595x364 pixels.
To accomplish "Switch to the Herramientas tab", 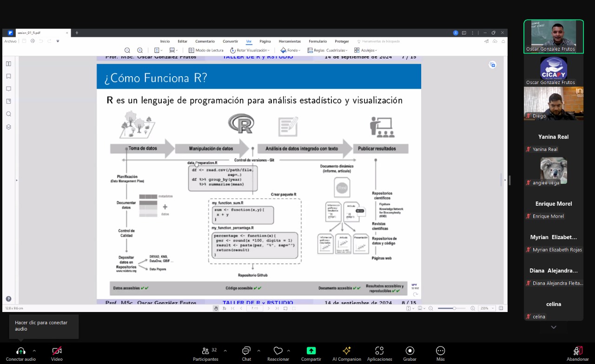I will point(290,41).
